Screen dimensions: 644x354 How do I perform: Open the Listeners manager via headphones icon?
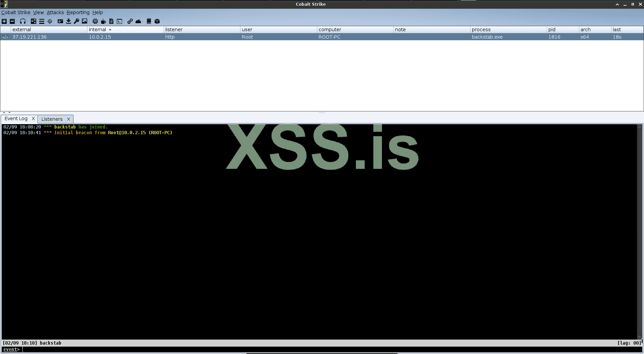(x=23, y=21)
